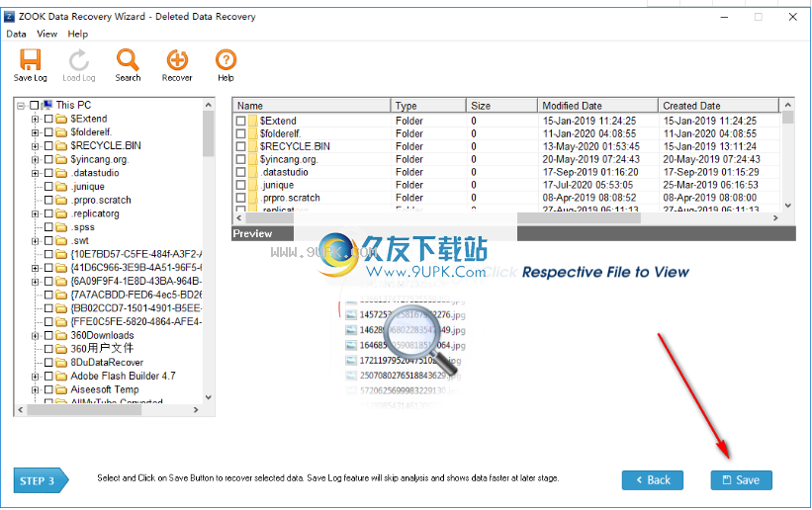Expand the .replicatorg tree node
Screen dimensions: 812x510
pyautogui.click(x=35, y=213)
